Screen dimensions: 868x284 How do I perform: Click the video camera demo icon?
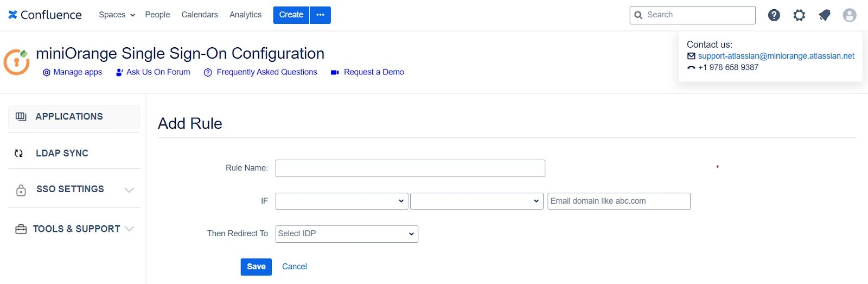point(335,72)
